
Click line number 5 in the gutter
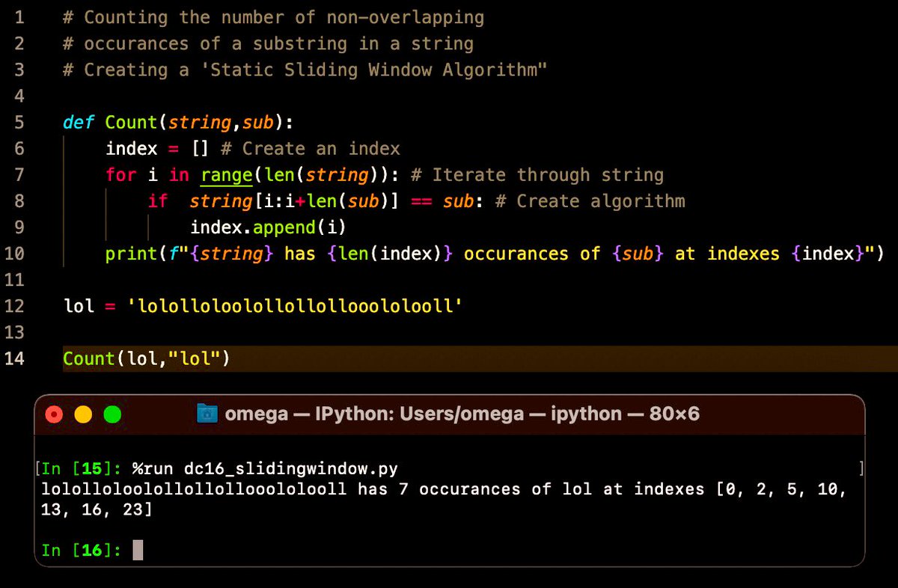coord(19,122)
